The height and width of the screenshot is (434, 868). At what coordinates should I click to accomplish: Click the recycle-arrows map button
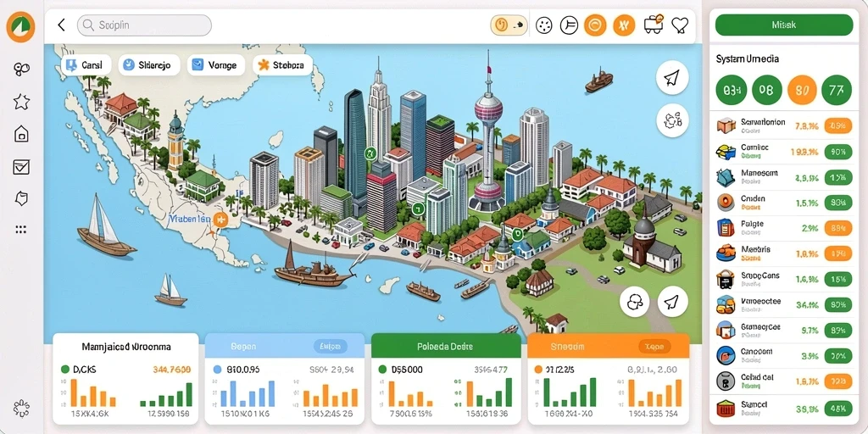tap(672, 120)
